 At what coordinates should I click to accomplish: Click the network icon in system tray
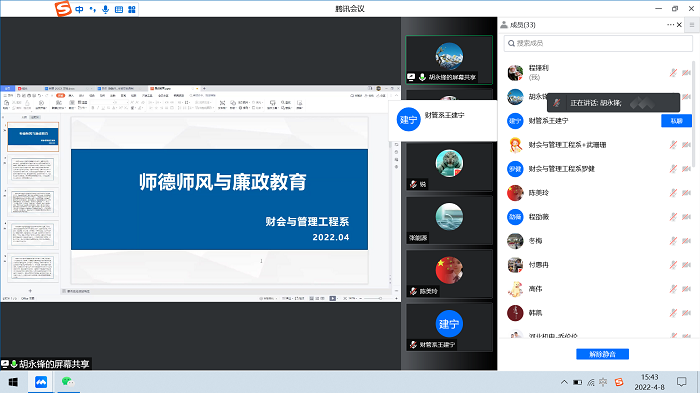coord(591,382)
